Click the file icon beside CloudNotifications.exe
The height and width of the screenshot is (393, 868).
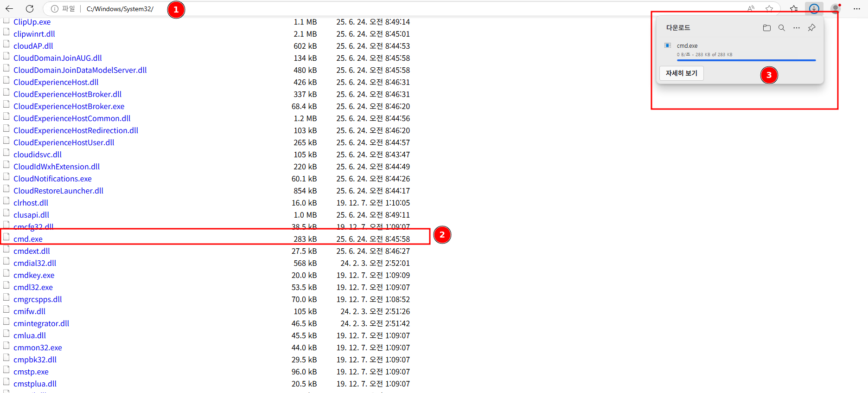click(x=6, y=177)
